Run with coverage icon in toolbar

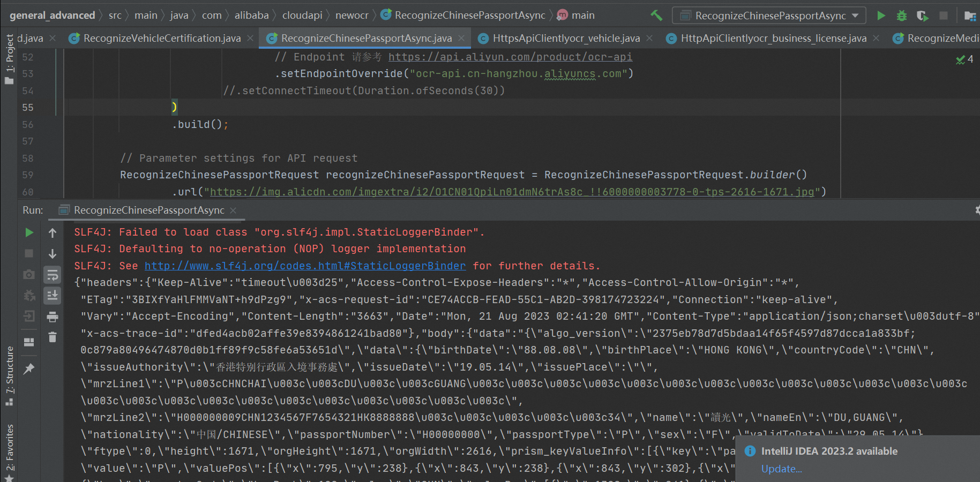pos(922,16)
